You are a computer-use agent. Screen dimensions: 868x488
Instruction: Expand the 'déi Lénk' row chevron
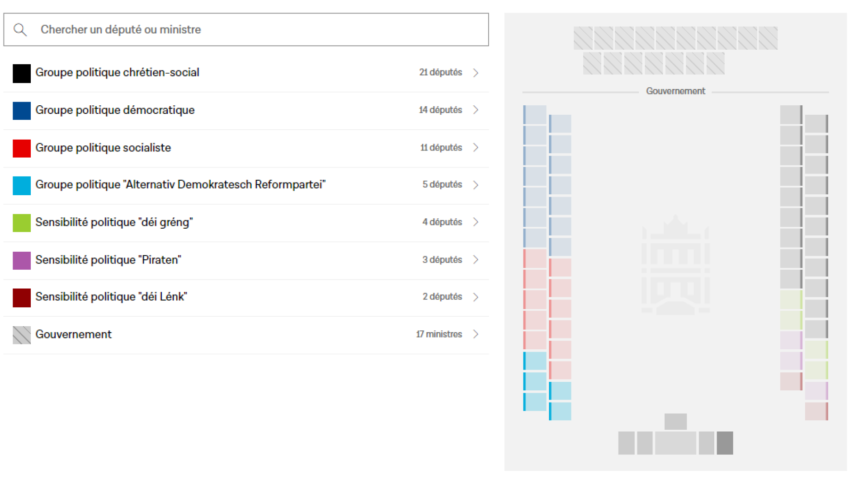click(476, 297)
